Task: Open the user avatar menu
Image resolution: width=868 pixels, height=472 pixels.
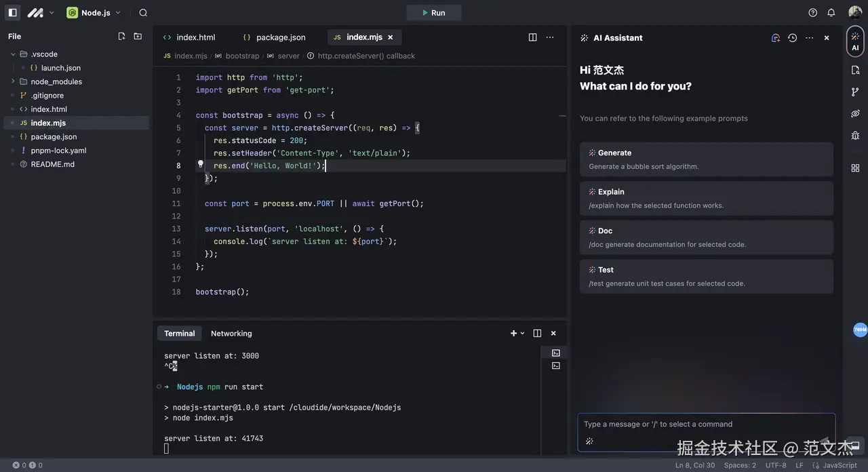Action: [x=855, y=12]
